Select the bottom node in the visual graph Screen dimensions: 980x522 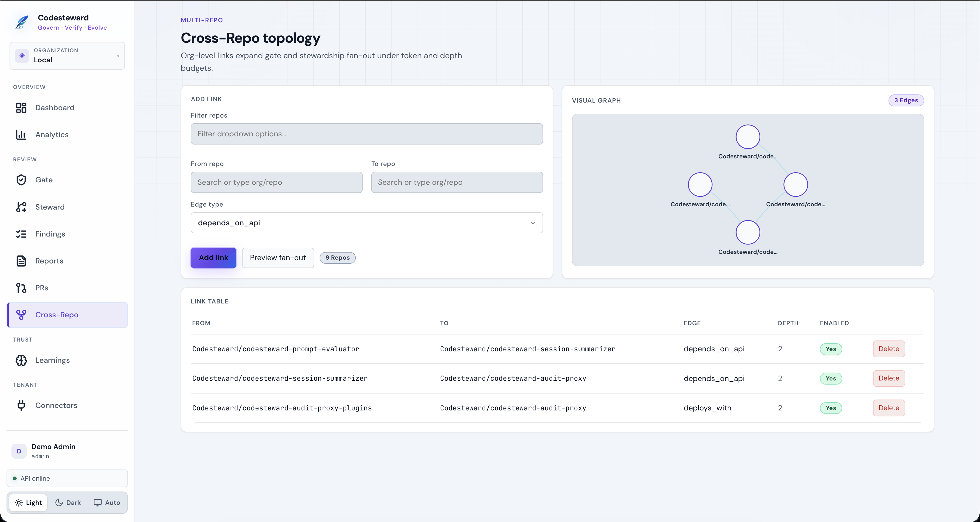coord(748,232)
